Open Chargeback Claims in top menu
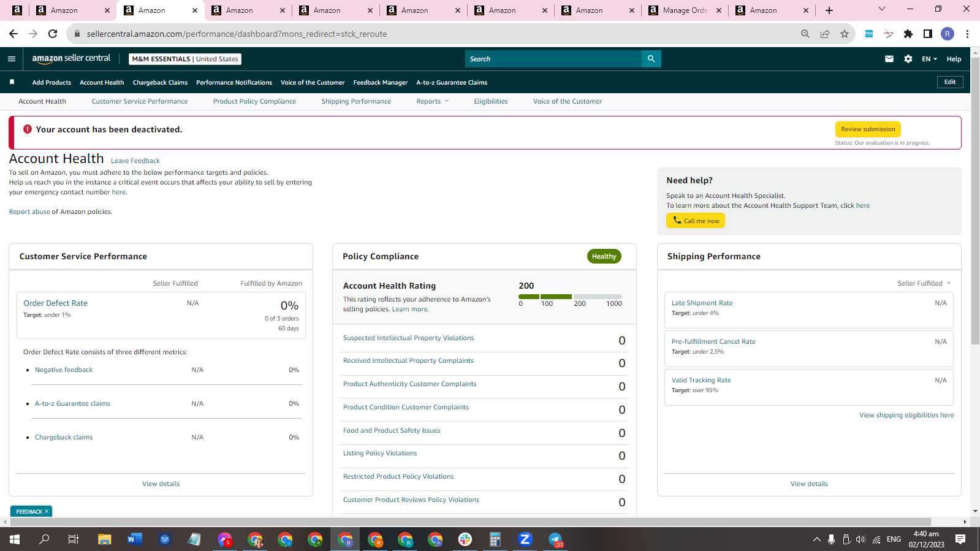980x551 pixels. click(160, 82)
